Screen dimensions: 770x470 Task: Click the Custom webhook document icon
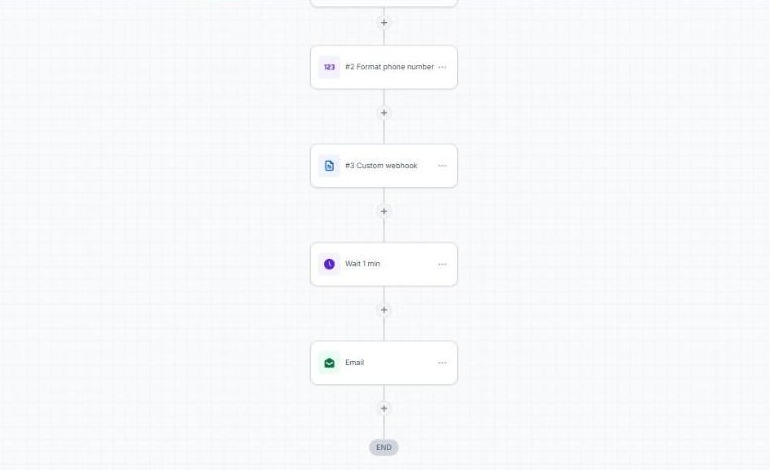point(329,166)
